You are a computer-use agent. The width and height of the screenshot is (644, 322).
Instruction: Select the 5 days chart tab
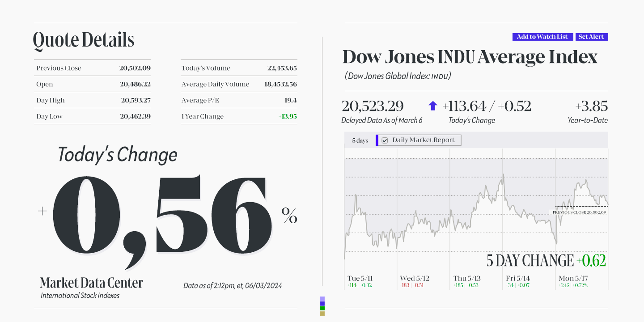click(360, 140)
